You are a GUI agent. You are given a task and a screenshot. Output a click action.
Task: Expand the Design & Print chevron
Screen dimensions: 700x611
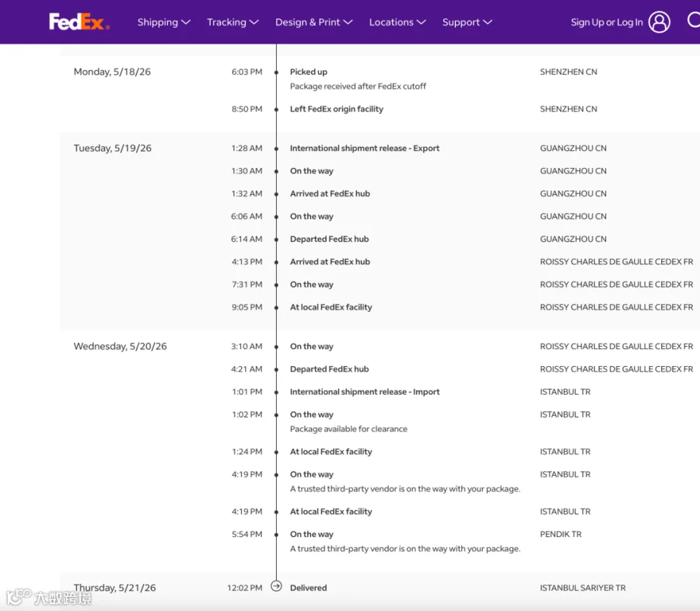[x=348, y=23]
